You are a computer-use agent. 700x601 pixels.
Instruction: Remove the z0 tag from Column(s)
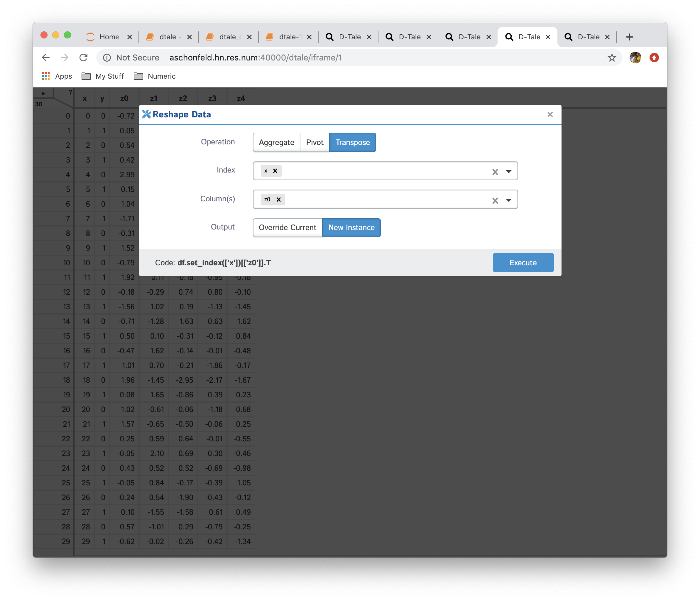tap(279, 200)
